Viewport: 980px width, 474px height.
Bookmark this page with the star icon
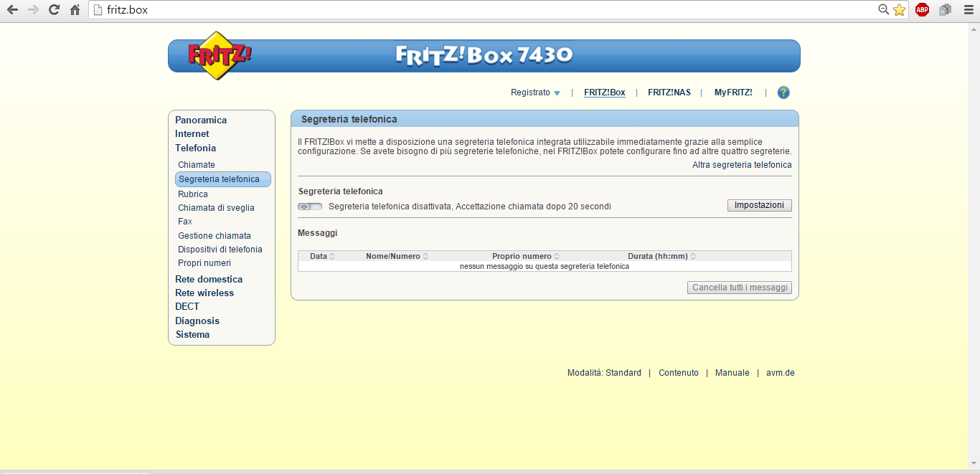(899, 10)
